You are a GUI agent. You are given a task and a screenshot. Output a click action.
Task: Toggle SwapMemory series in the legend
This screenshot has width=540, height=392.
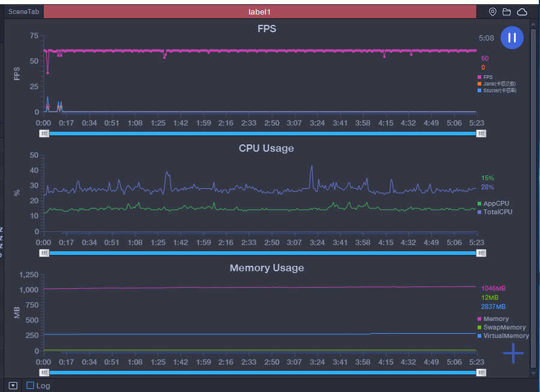point(502,327)
